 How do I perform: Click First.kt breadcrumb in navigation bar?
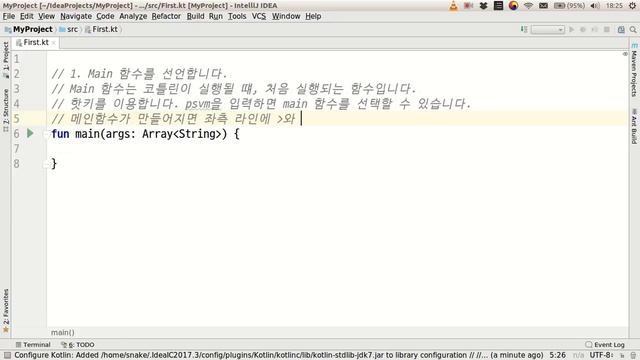pos(101,29)
